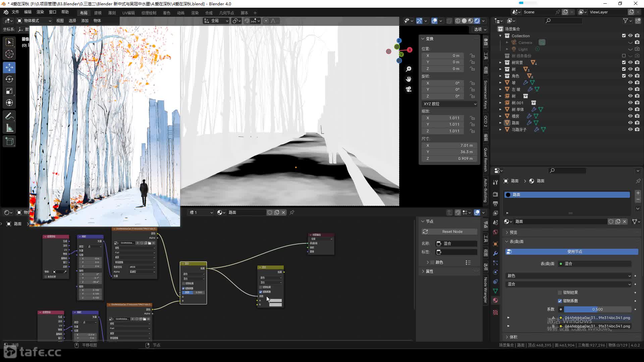Uncheck 钳制系数 in material panel
The image size is (644, 362).
coord(559,301)
